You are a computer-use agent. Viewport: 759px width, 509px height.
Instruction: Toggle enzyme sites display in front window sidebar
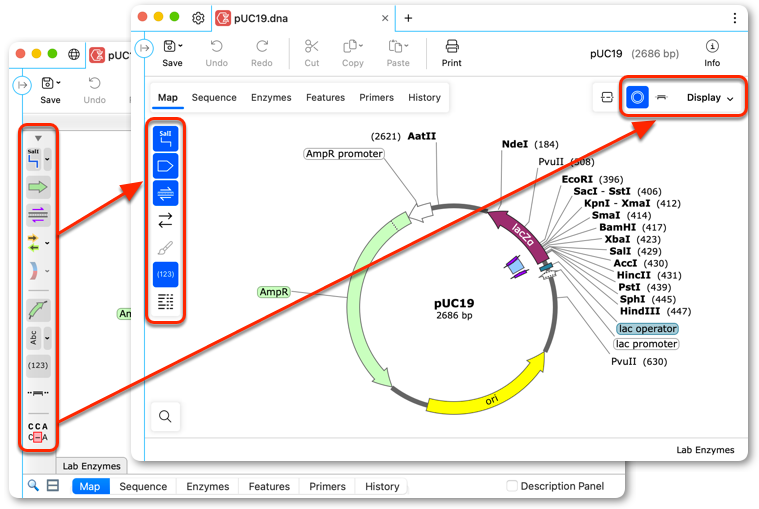(x=166, y=138)
